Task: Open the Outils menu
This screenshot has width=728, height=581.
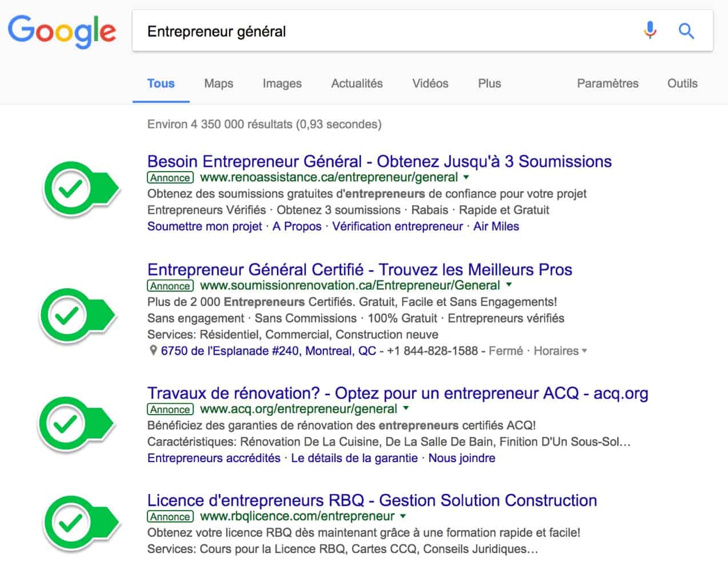Action: (682, 83)
